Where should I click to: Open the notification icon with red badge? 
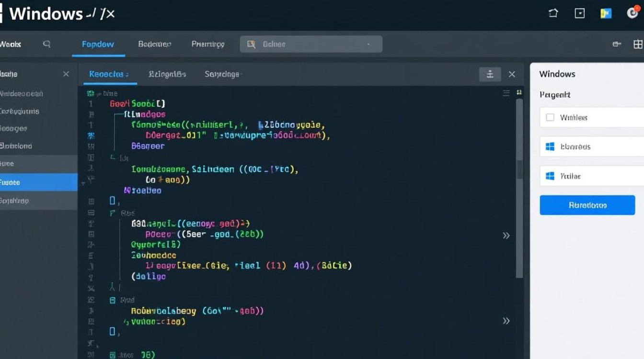[633, 12]
